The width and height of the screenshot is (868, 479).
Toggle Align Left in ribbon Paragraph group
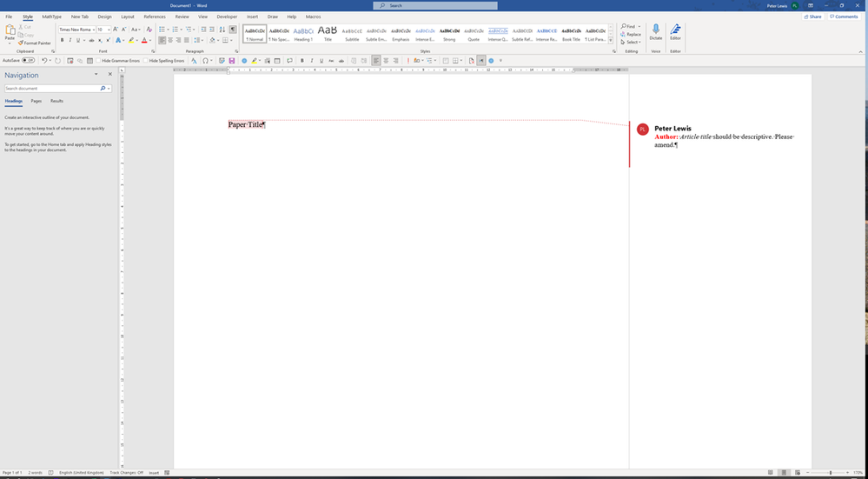pyautogui.click(x=162, y=40)
